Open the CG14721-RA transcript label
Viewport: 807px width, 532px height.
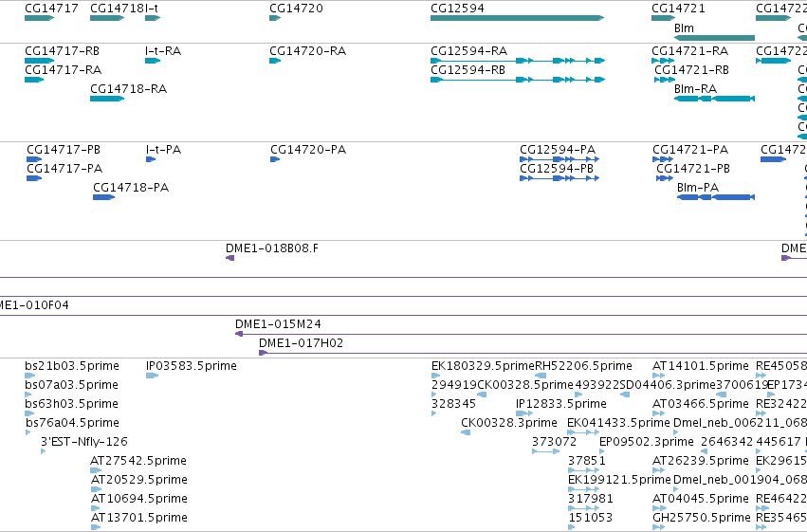click(690, 51)
